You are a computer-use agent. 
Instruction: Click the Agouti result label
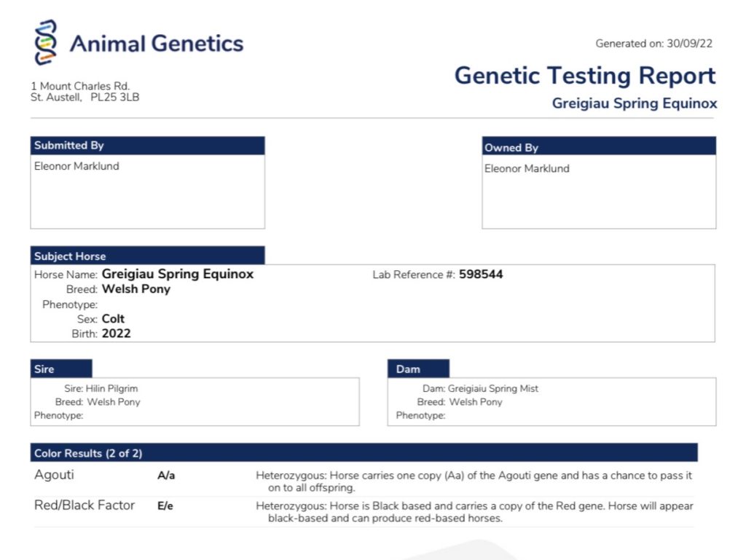coord(55,476)
